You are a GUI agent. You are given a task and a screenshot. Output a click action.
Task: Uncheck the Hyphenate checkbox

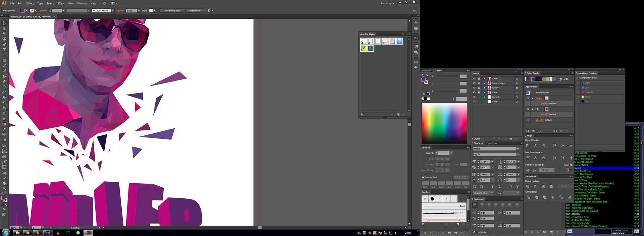474,232
